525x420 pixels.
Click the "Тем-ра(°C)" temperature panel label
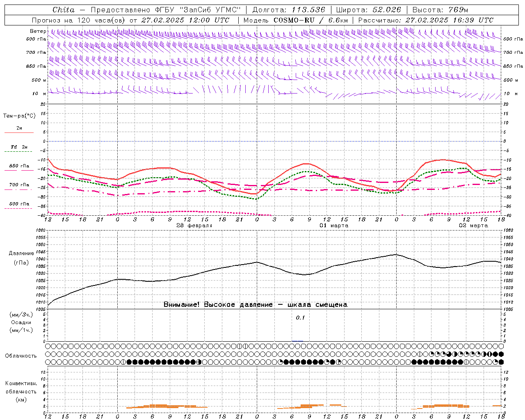(19, 116)
